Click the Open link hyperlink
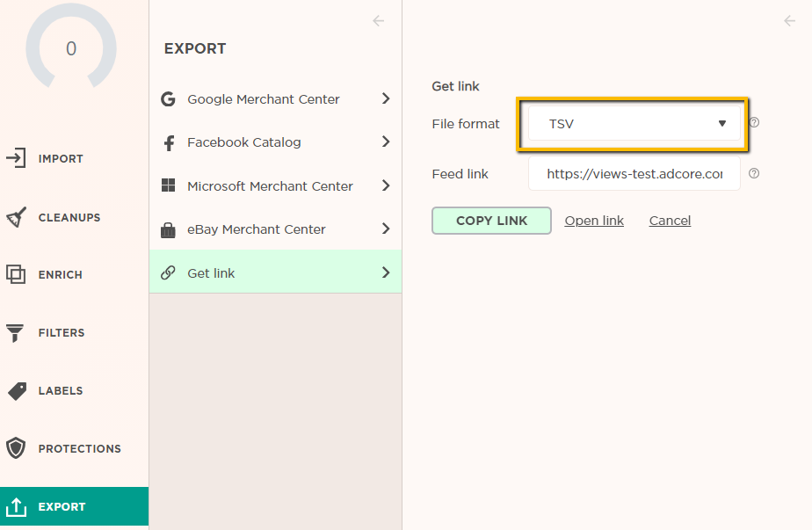This screenshot has width=812, height=530. 594,221
